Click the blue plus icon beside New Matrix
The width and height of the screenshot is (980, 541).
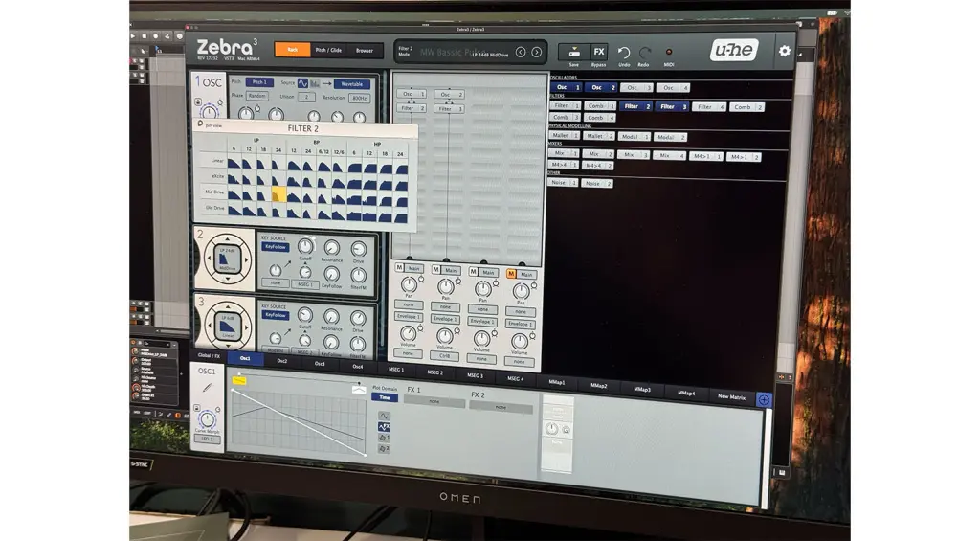764,399
